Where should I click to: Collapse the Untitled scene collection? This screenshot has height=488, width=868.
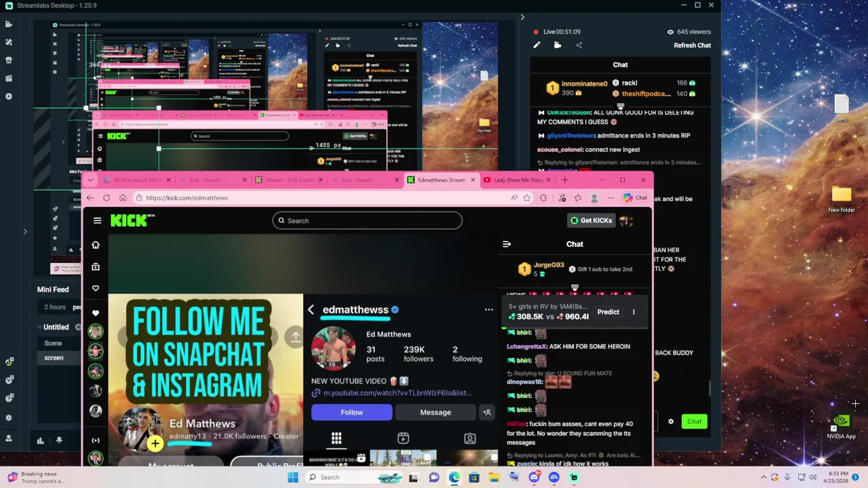pos(39,327)
